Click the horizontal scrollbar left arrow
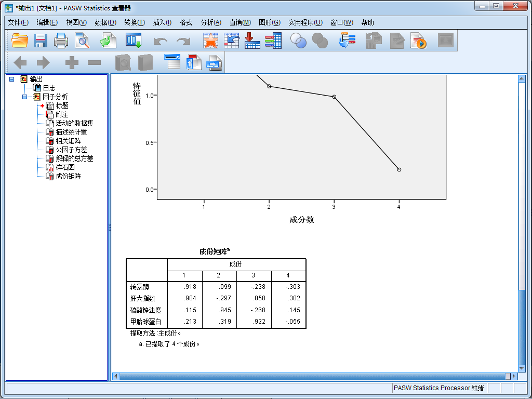Screen dimensions: 532x399 (116, 376)
